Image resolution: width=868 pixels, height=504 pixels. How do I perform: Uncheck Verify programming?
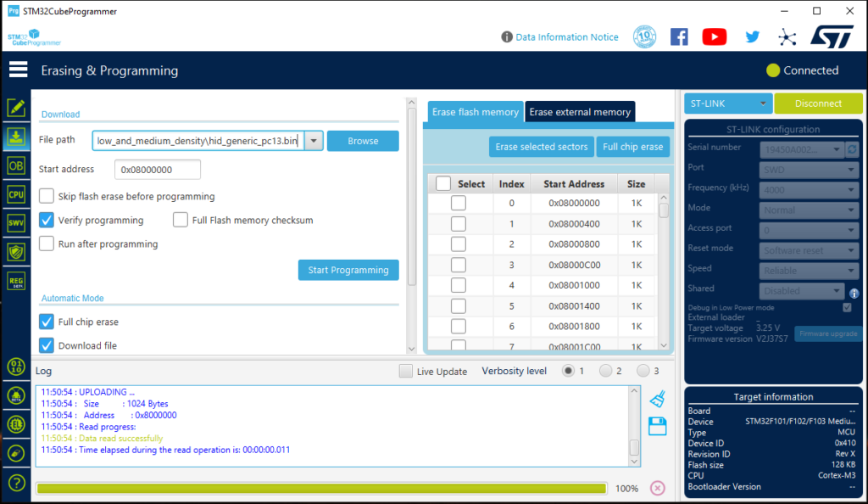(x=47, y=220)
